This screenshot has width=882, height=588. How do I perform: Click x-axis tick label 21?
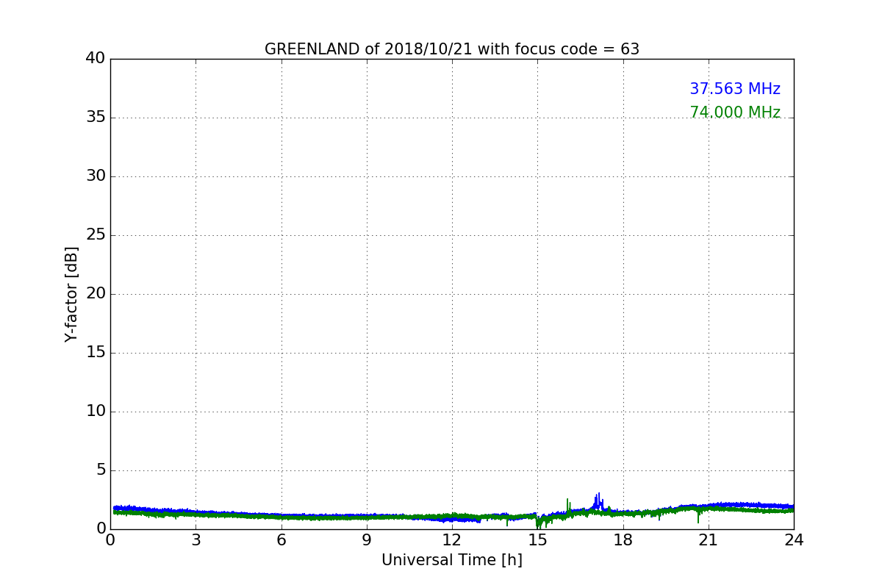[709, 540]
